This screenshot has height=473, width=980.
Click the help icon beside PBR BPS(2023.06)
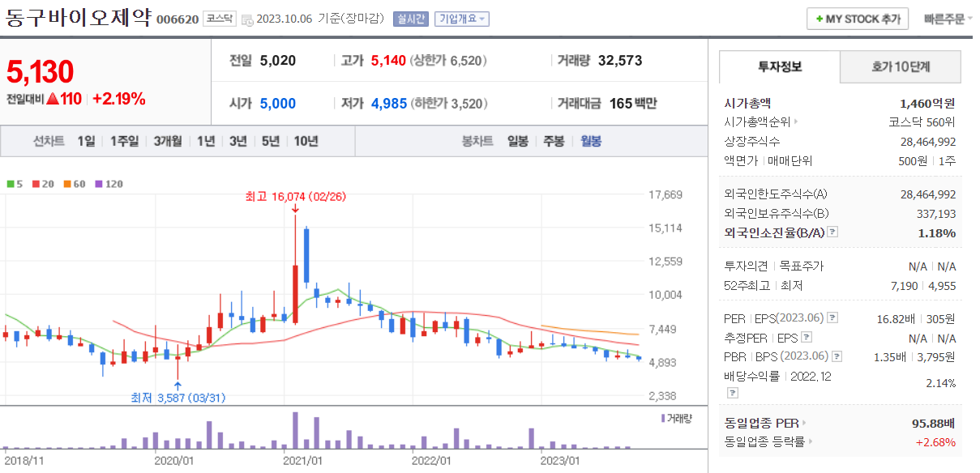coord(835,356)
